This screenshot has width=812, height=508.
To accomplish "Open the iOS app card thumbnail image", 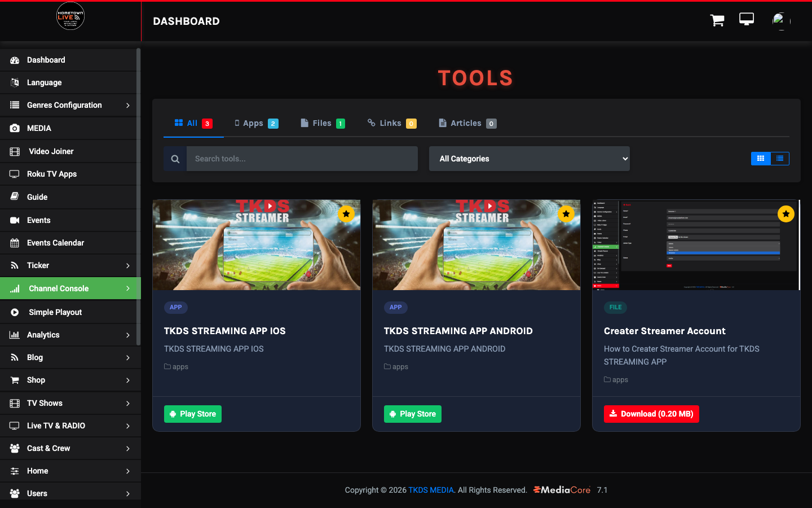I will click(257, 245).
